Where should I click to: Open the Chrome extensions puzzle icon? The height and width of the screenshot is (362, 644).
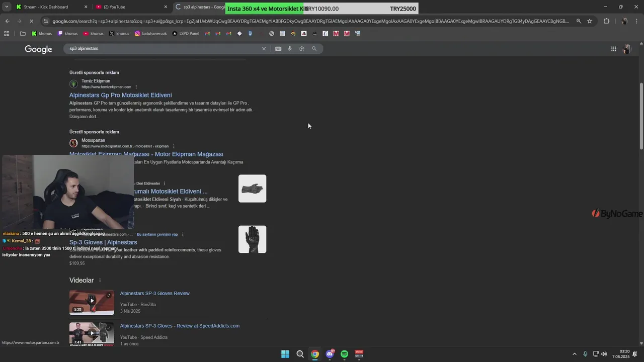[x=606, y=21]
